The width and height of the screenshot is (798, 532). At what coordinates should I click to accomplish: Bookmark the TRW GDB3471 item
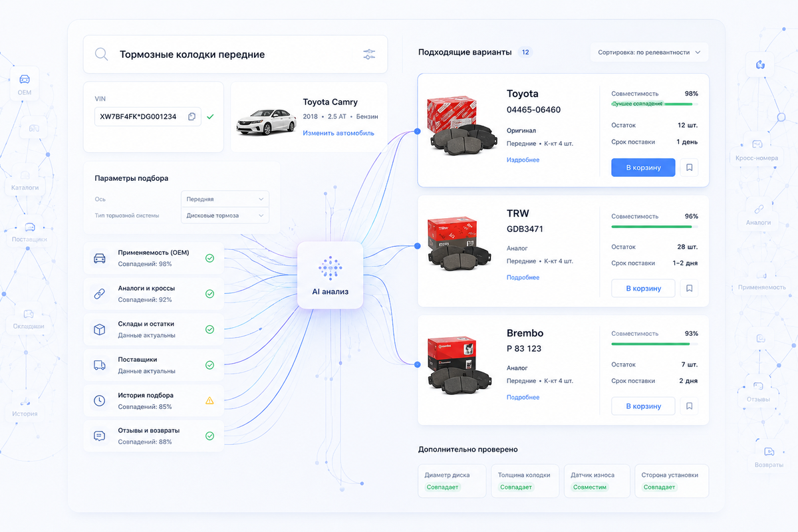(690, 289)
